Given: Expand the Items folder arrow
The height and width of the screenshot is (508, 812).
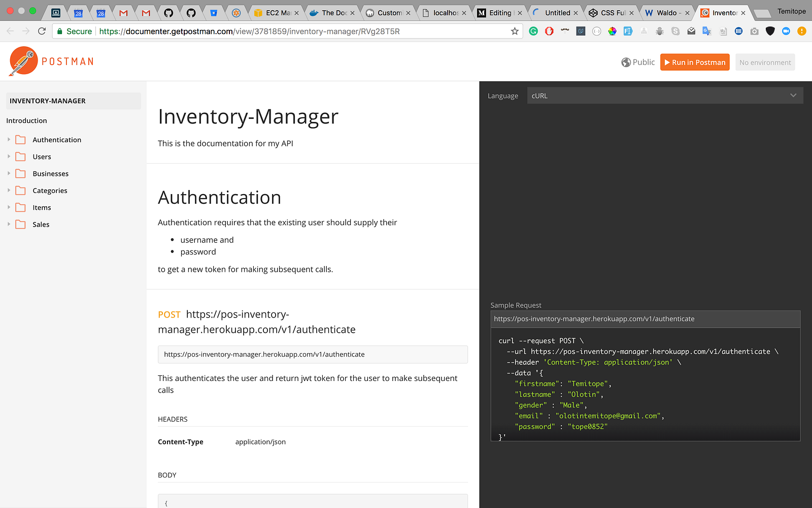Looking at the screenshot, I should click(9, 207).
